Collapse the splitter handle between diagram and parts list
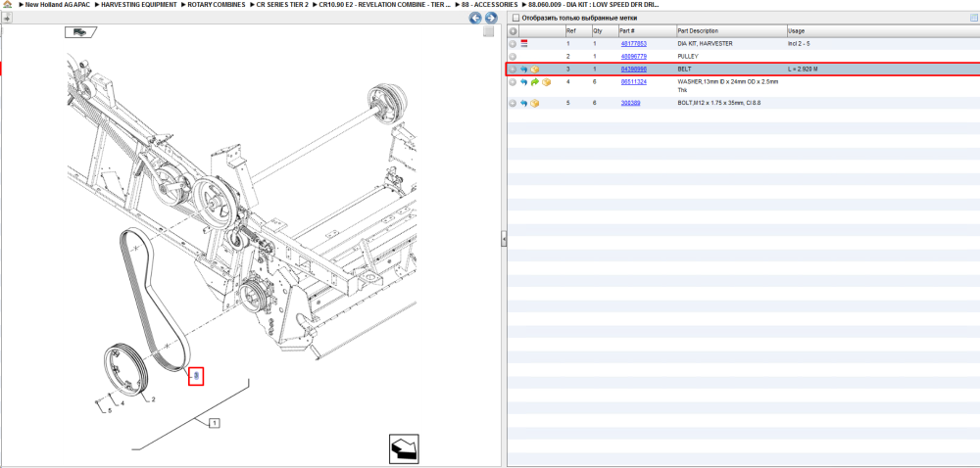The height and width of the screenshot is (468, 980). pyautogui.click(x=504, y=239)
